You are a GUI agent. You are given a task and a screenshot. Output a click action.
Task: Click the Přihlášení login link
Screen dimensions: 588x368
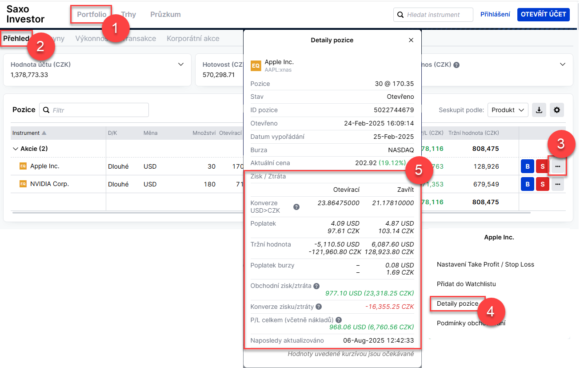pos(495,14)
